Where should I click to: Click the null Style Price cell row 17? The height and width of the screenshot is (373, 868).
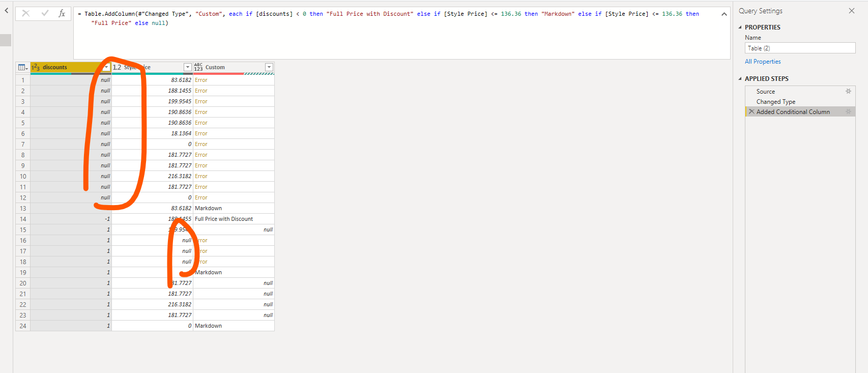pos(152,251)
